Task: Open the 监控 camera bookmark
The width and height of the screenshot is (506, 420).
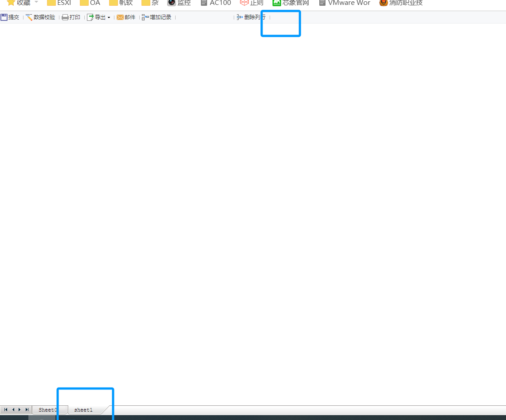Action: tap(179, 3)
